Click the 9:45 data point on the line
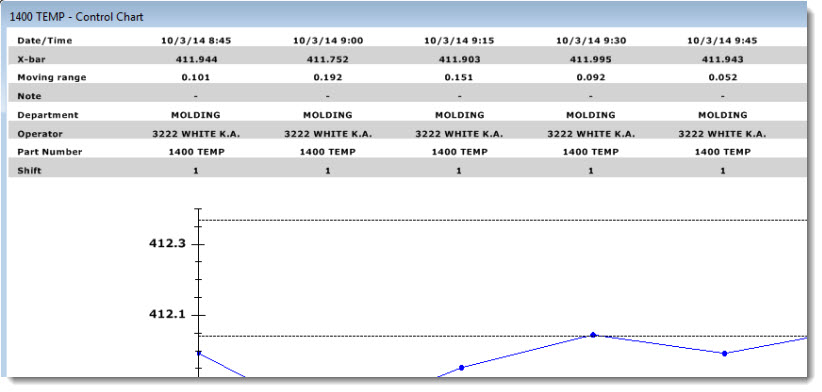The image size is (822, 392). click(x=724, y=353)
